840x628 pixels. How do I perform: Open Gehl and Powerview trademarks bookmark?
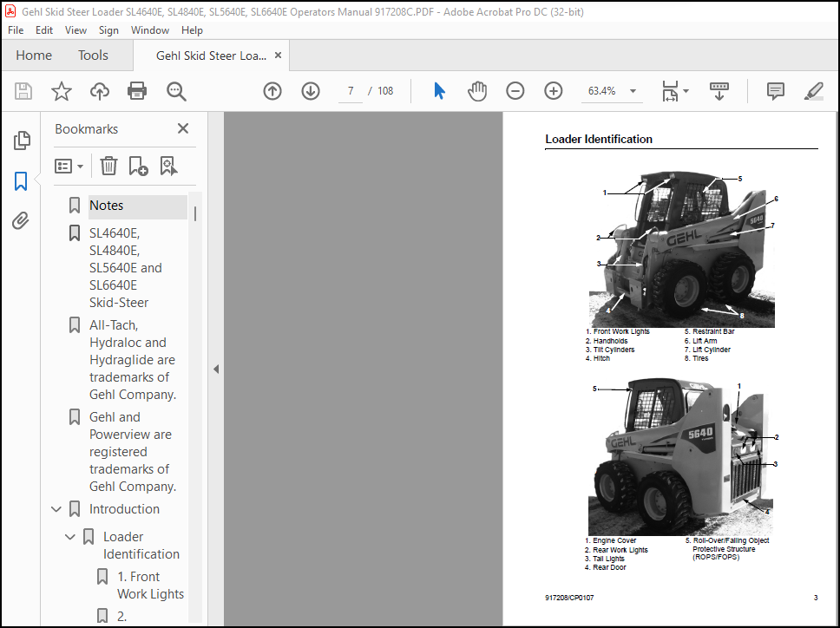click(x=132, y=452)
